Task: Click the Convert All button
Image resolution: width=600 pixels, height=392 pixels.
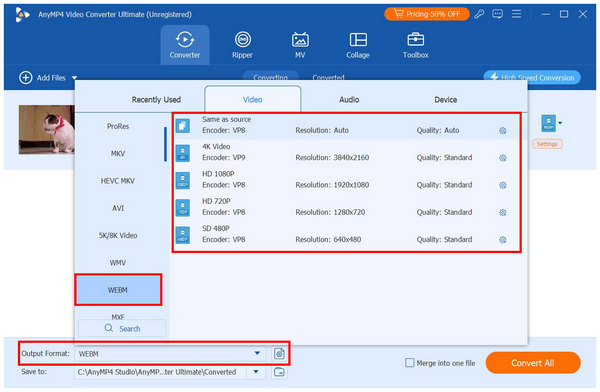Action: 533,363
